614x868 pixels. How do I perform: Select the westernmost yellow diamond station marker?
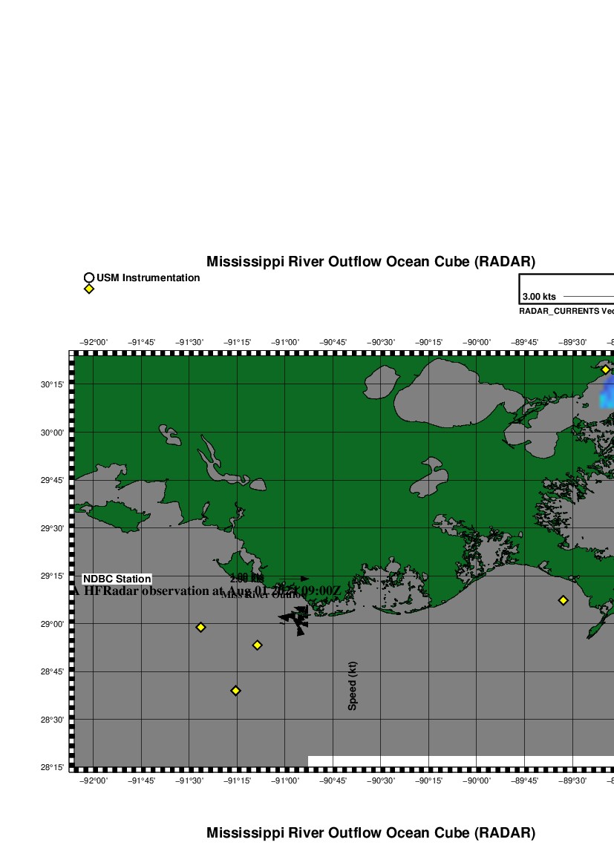tap(200, 627)
